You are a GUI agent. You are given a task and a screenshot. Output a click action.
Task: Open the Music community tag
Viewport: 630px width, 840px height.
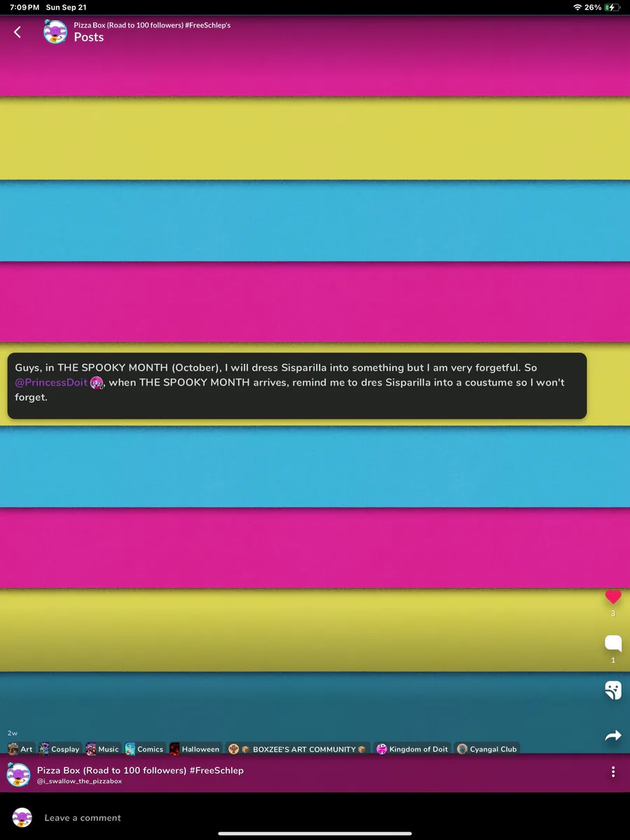(x=103, y=749)
